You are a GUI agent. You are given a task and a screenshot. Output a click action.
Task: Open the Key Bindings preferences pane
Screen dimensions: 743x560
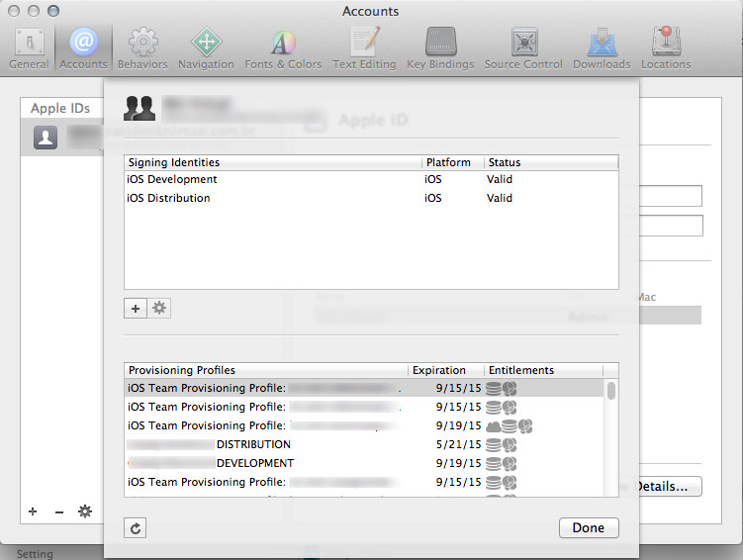440,47
